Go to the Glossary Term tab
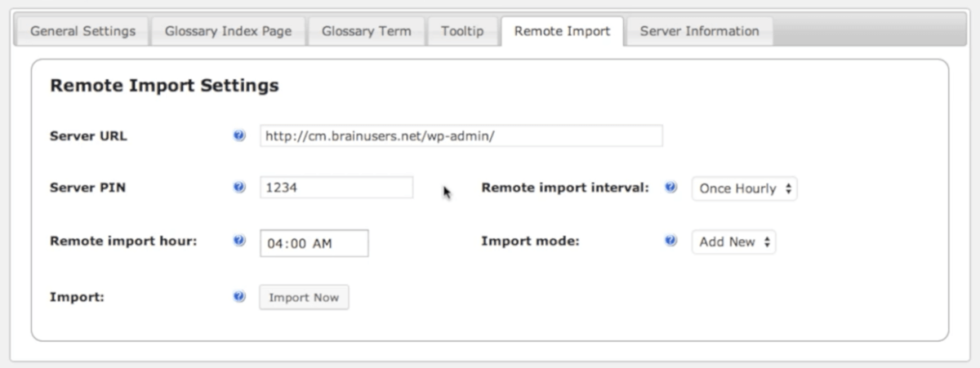980x368 pixels. 366,31
